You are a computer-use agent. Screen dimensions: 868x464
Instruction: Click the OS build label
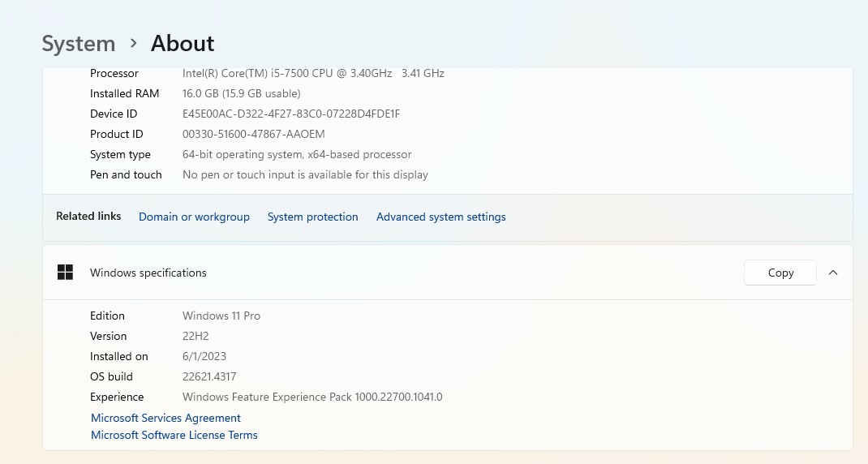click(111, 376)
